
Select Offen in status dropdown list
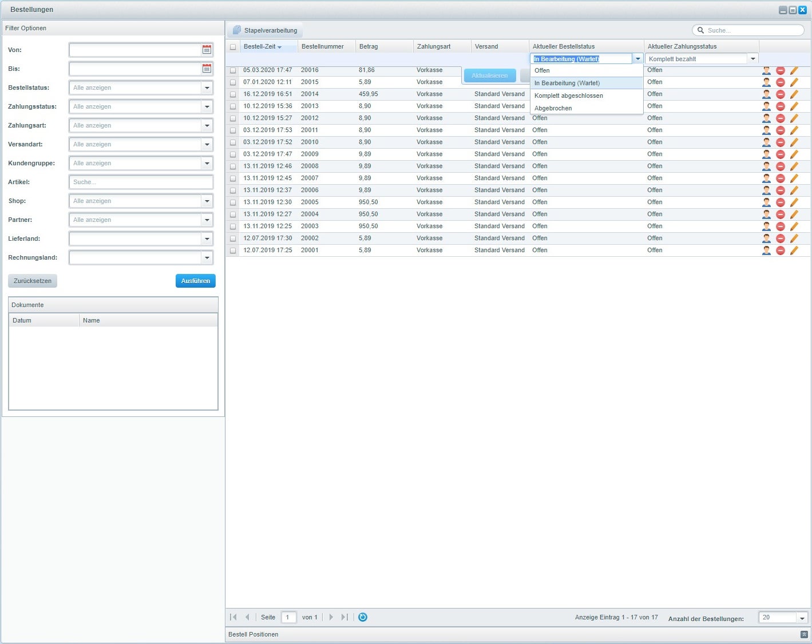[587, 70]
